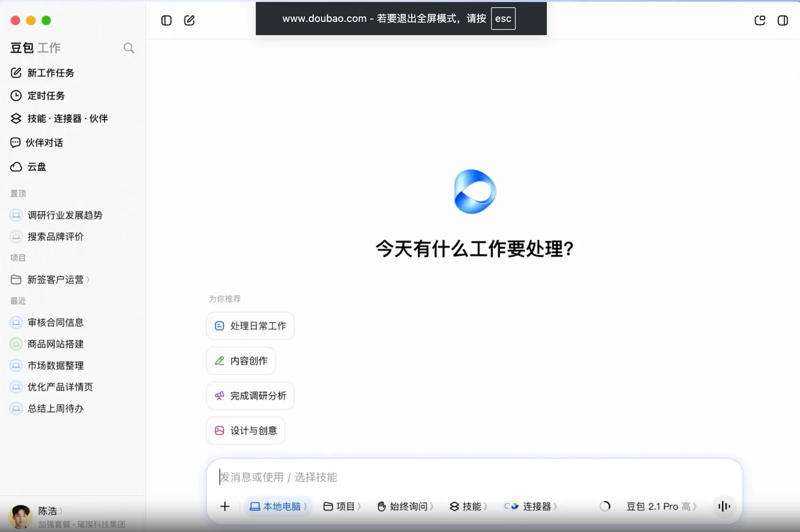Image resolution: width=800 pixels, height=532 pixels.
Task: Open 伙伴对话 in the sidebar
Action: tap(37, 143)
